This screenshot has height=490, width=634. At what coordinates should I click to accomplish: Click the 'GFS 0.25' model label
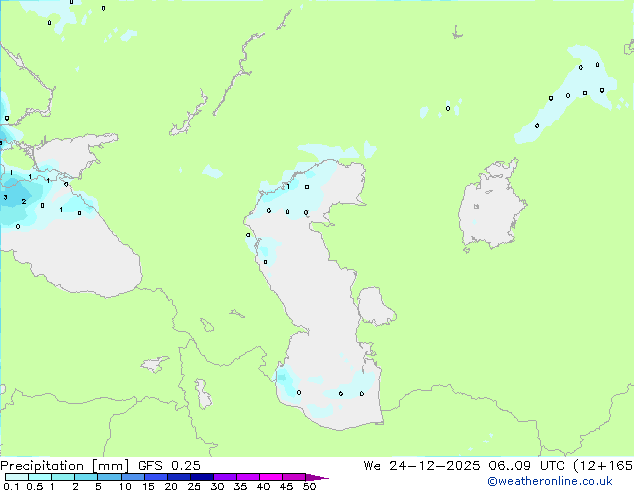click(x=169, y=466)
